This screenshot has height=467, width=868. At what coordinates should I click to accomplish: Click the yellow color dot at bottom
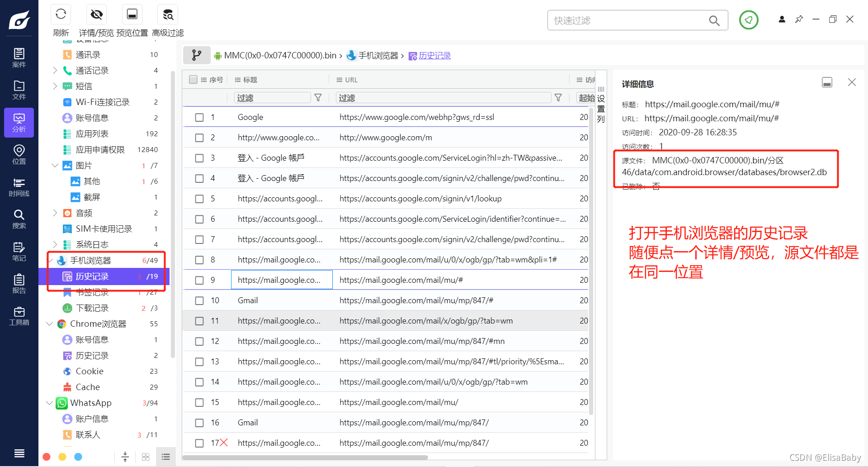pyautogui.click(x=62, y=457)
